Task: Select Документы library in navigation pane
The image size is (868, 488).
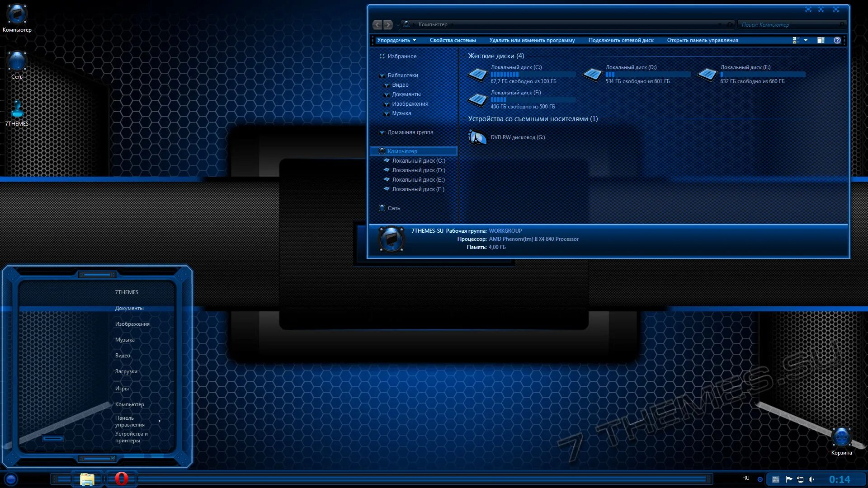Action: pos(406,94)
